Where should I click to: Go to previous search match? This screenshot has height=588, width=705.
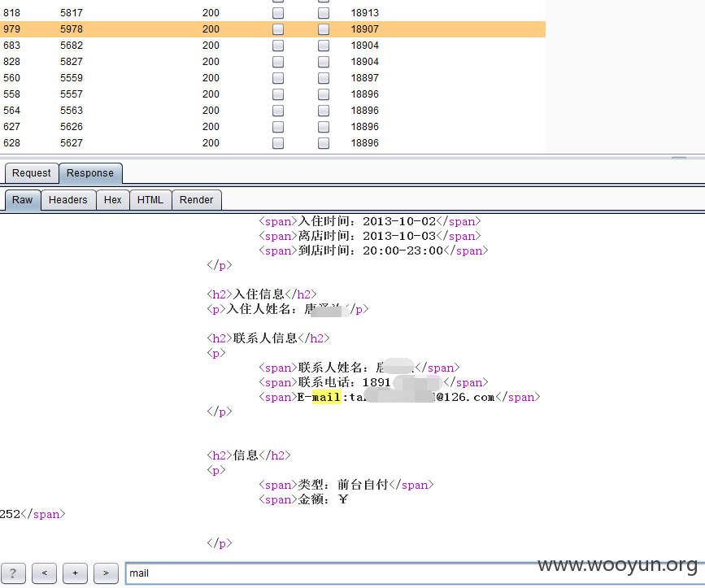click(x=44, y=573)
